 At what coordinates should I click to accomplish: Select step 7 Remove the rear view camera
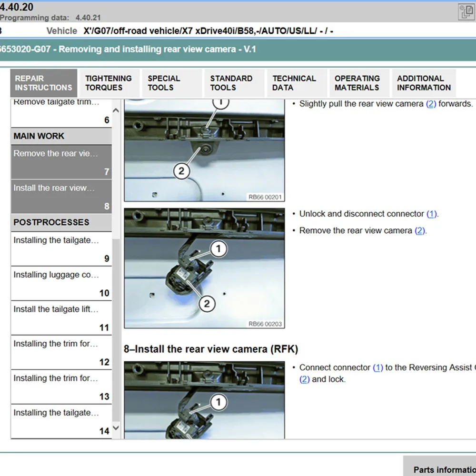coord(61,162)
